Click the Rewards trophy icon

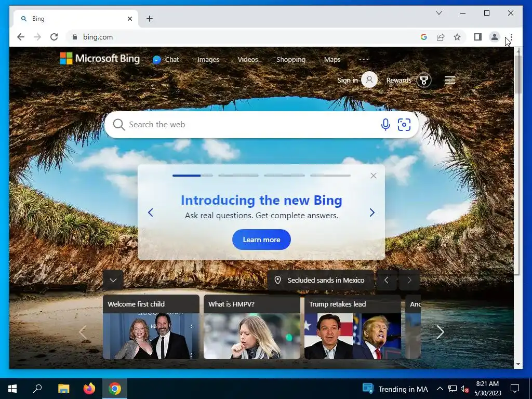click(424, 81)
